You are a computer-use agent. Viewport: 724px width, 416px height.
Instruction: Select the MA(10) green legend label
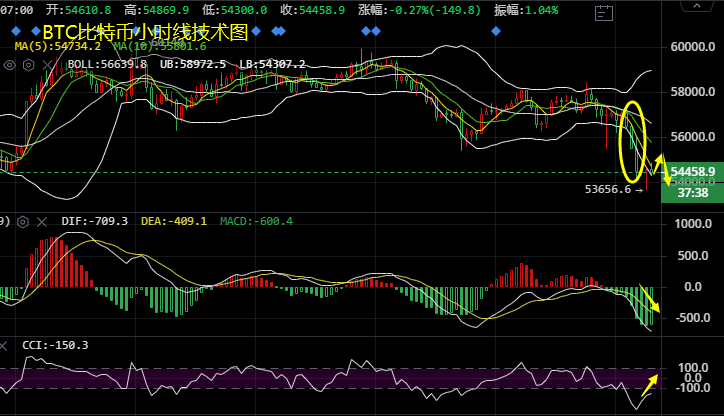click(160, 47)
